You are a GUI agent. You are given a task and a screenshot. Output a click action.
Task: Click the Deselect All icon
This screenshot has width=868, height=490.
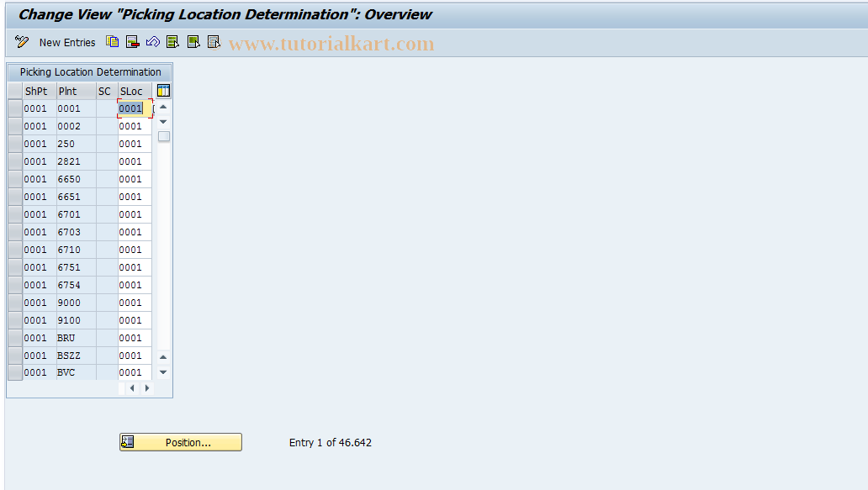pos(214,42)
